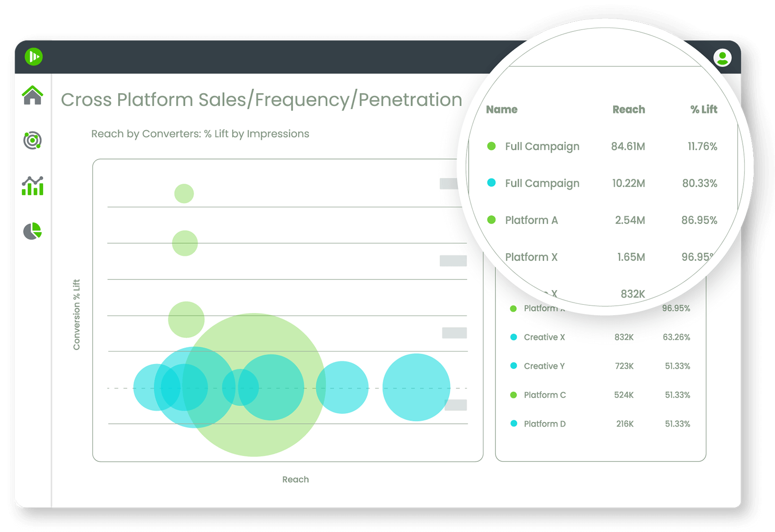Screen dimensions: 775x532
Task: Select the third green bubble above cluster
Action: tap(186, 319)
